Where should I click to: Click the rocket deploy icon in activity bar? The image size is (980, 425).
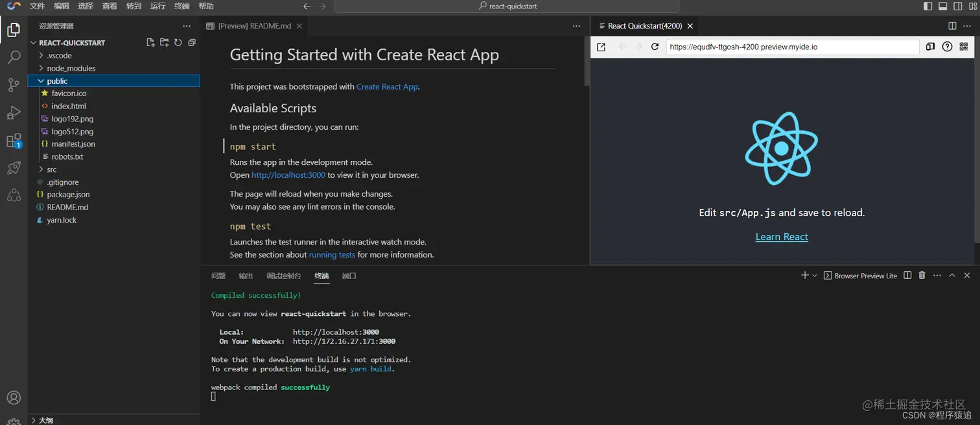[14, 168]
